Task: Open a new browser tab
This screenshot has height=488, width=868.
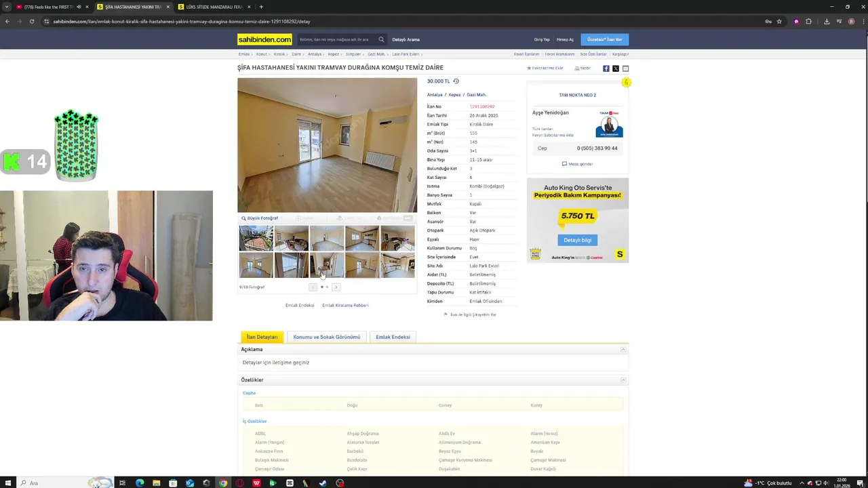Action: click(261, 7)
